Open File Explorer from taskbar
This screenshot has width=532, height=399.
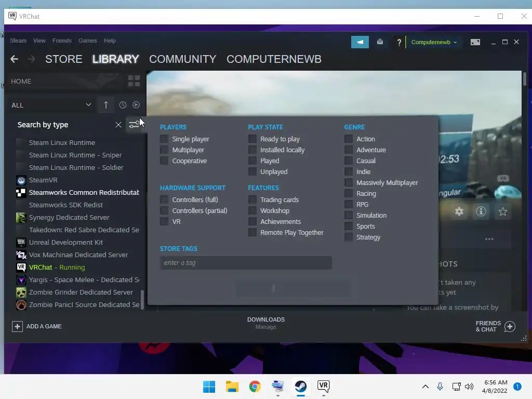click(232, 387)
